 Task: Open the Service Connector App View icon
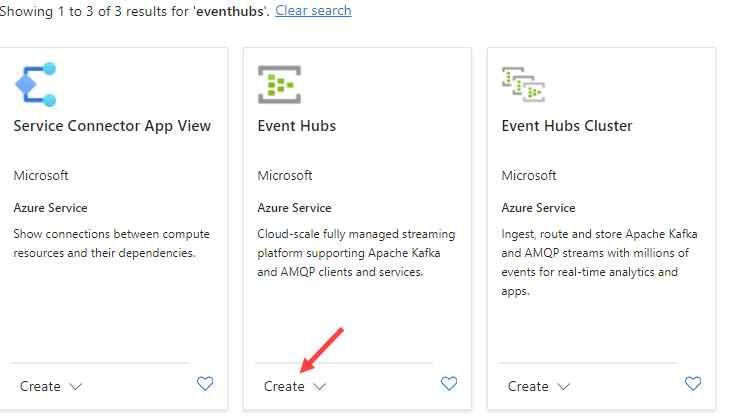[x=36, y=84]
